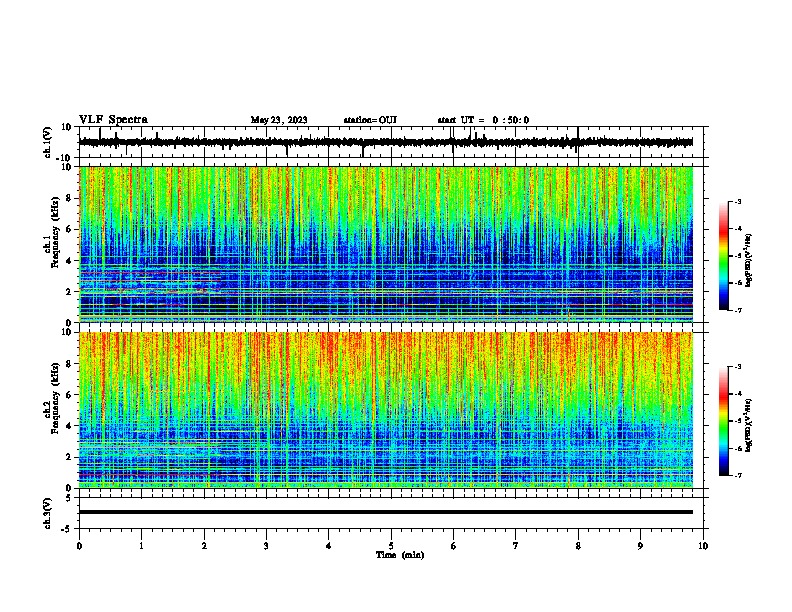Click the "VLF Spectra" plot title
Image resolution: width=792 pixels, height=612 pixels.
(113, 120)
